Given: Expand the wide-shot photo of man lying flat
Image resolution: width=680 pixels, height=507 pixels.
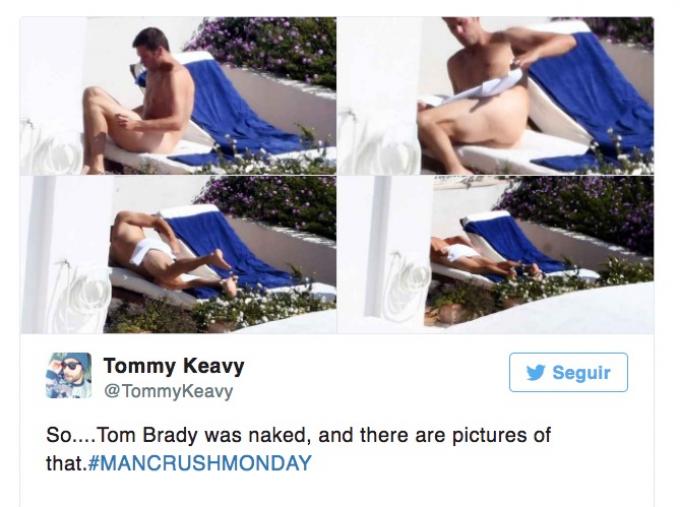Looking at the screenshot, I should coord(496,255).
